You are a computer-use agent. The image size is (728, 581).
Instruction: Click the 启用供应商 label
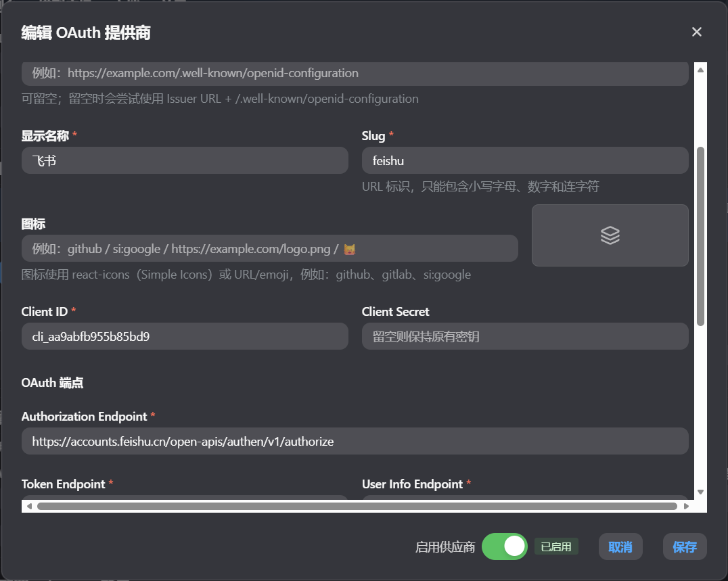click(x=445, y=547)
